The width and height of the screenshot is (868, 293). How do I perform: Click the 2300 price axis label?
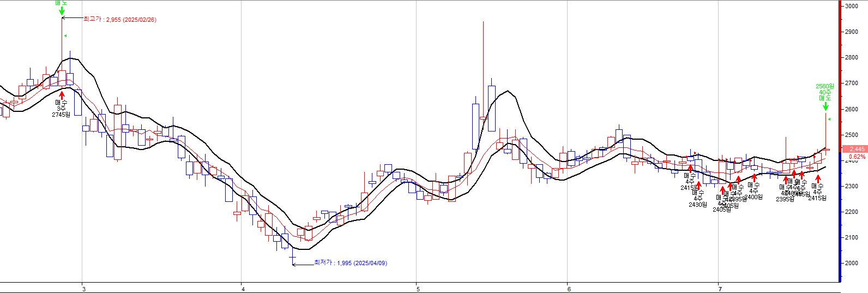pyautogui.click(x=852, y=186)
